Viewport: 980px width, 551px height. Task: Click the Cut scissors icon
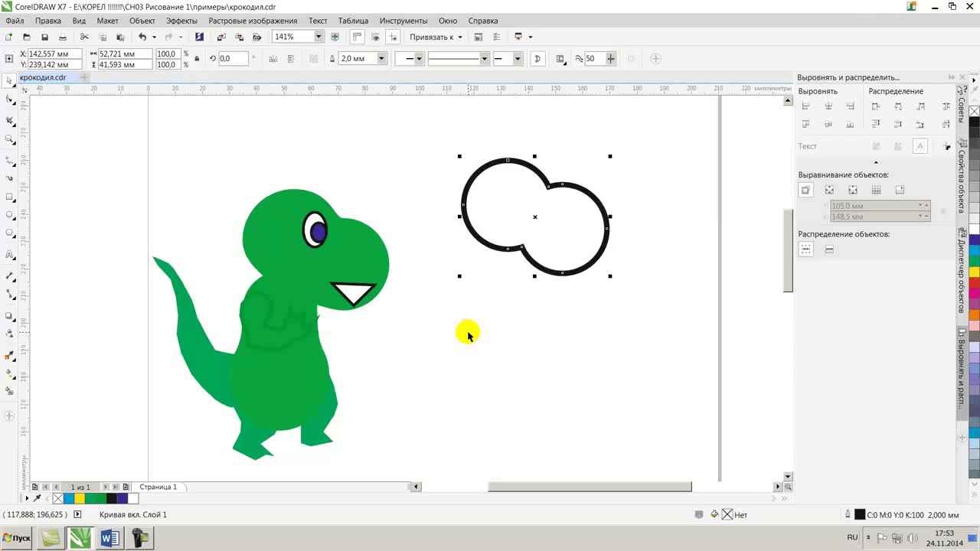point(84,37)
